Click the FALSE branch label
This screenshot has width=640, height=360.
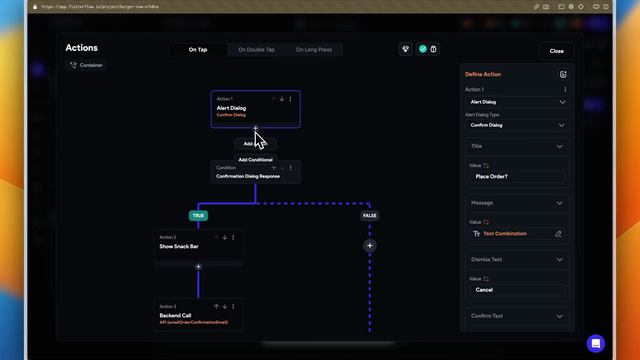click(370, 216)
